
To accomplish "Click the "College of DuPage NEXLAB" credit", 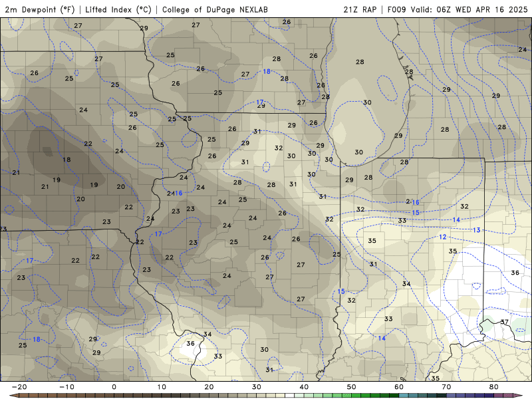I will pos(215,9).
